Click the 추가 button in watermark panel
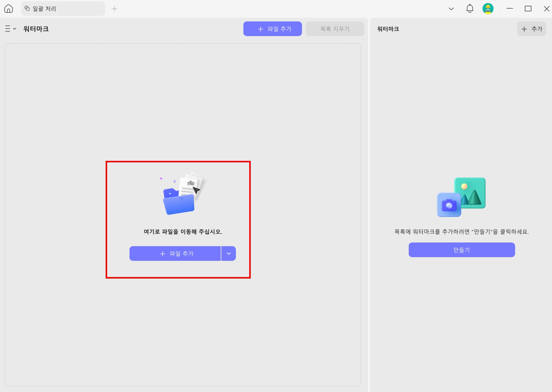Image resolution: width=552 pixels, height=392 pixels. (531, 29)
